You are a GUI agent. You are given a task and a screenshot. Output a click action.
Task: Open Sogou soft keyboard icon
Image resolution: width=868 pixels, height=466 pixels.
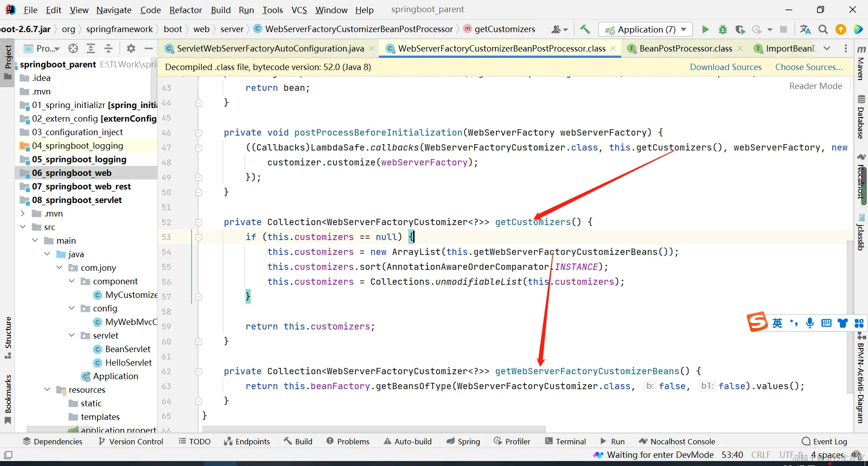tap(826, 323)
